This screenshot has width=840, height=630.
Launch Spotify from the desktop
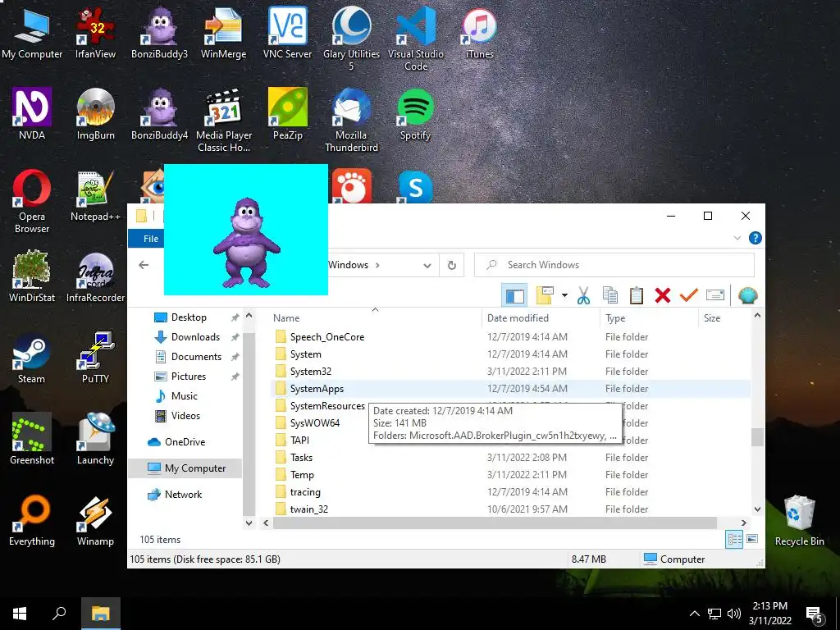pos(416,114)
